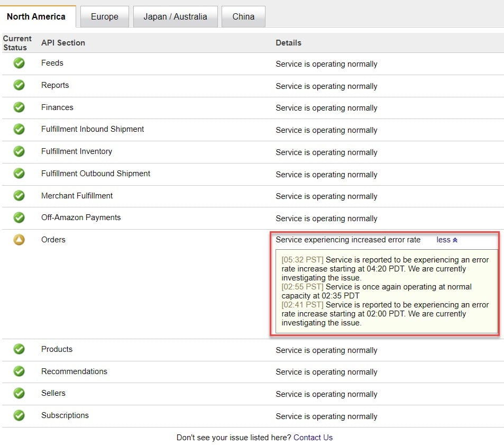Click the Off-Amazon Payments row label
This screenshot has width=504, height=445.
(x=81, y=217)
